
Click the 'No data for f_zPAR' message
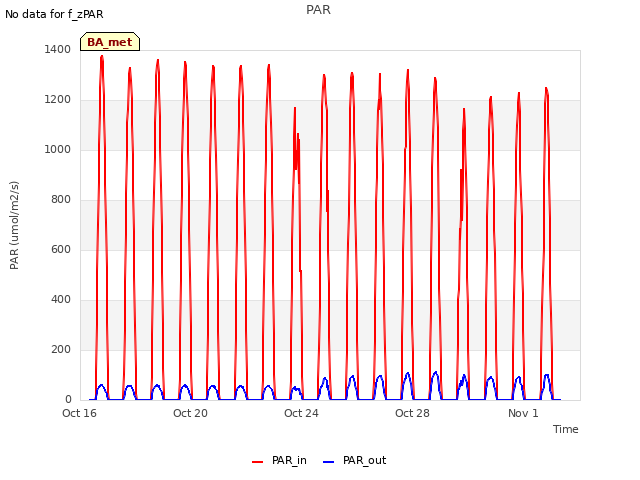[54, 14]
